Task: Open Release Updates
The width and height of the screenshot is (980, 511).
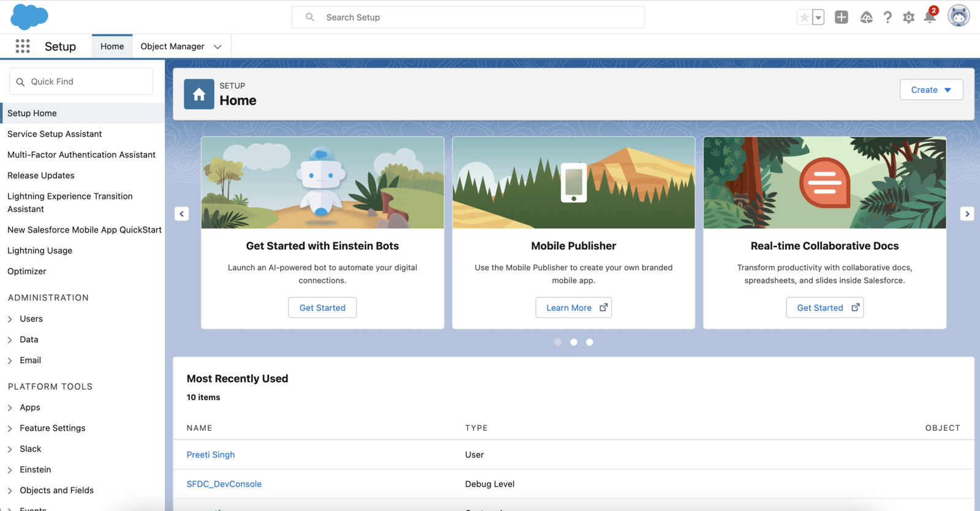Action: pyautogui.click(x=41, y=176)
